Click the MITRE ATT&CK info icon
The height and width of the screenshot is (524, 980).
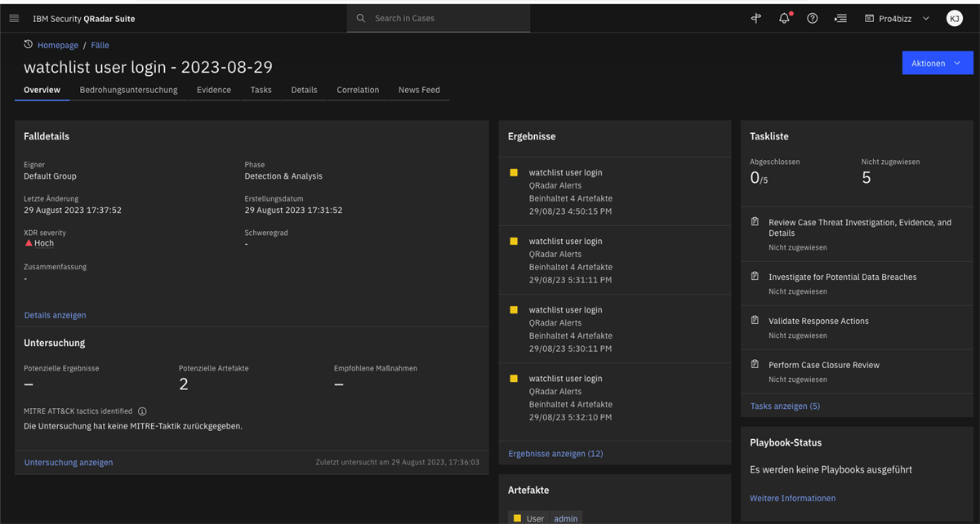pyautogui.click(x=142, y=412)
